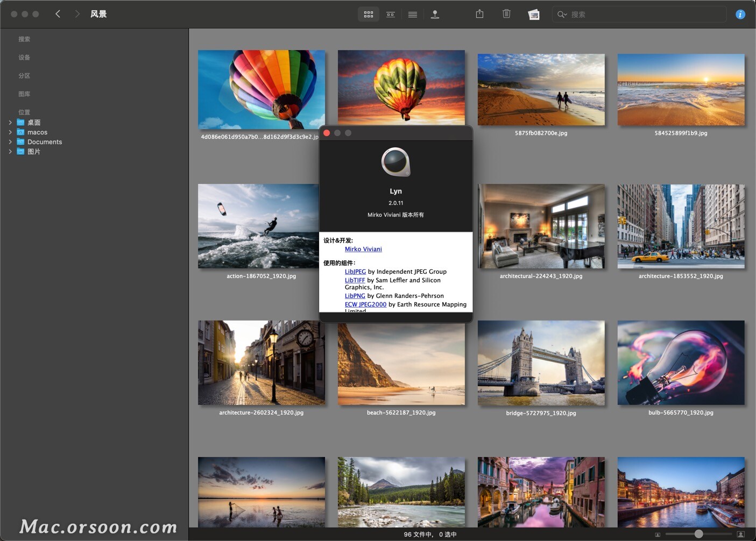Viewport: 756px width, 541px height.
Task: Go back with the left arrow
Action: 58,14
